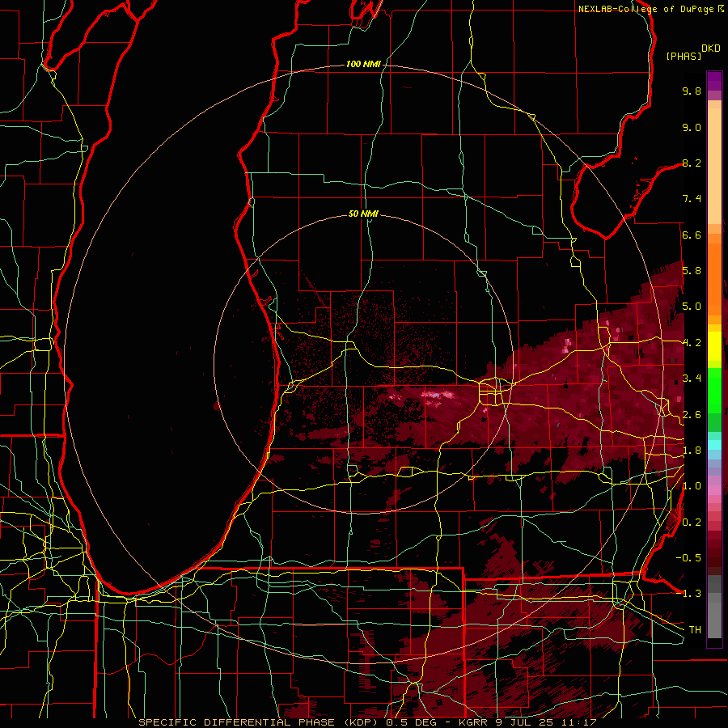Pick the purple band at the color bar top
The image size is (728, 728).
714,81
